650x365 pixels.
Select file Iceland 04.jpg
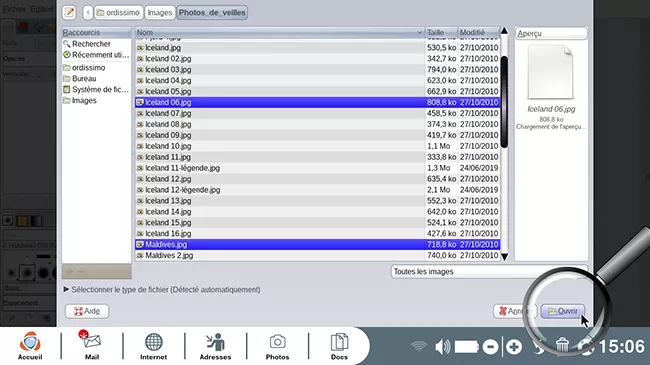(318, 80)
